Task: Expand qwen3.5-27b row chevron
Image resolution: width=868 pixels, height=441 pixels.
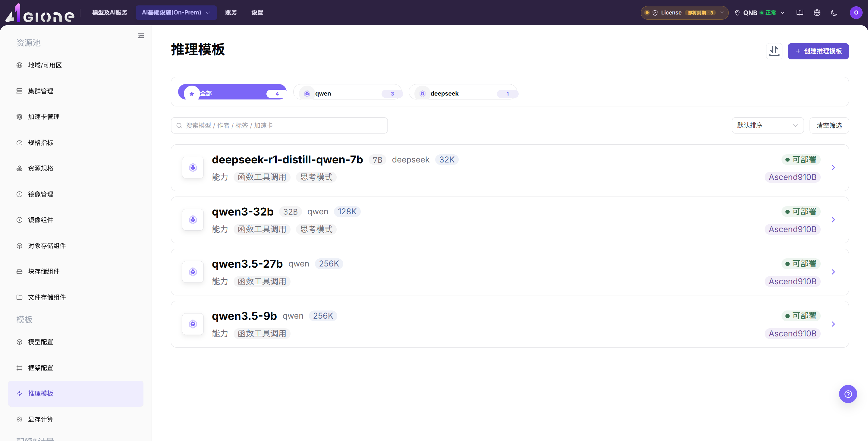Action: pos(833,272)
